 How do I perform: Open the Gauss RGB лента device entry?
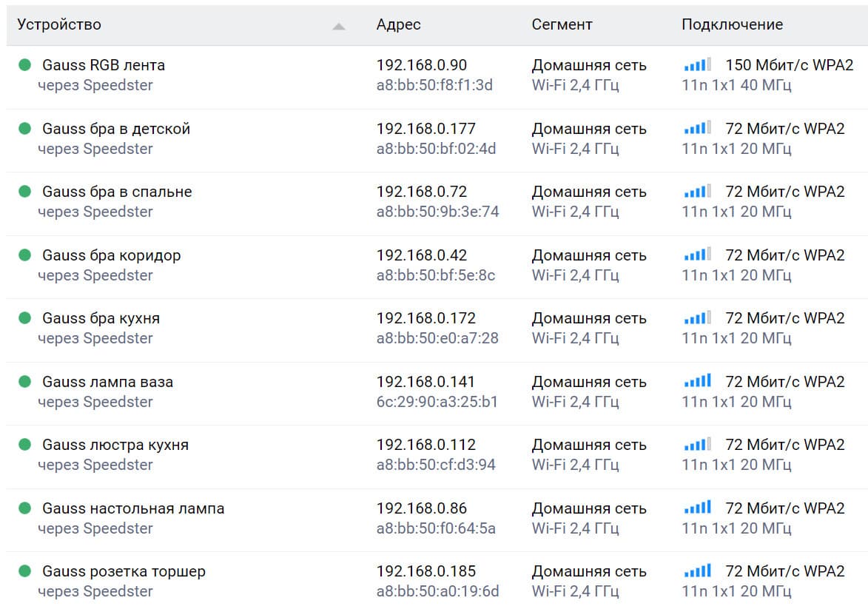pyautogui.click(x=104, y=65)
